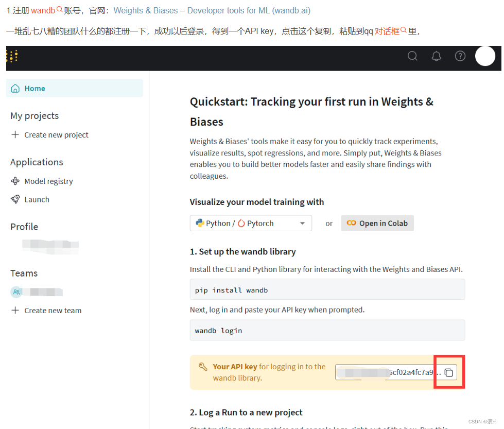504x429 pixels.
Task: Click the key icon in API key banner
Action: pyautogui.click(x=203, y=367)
